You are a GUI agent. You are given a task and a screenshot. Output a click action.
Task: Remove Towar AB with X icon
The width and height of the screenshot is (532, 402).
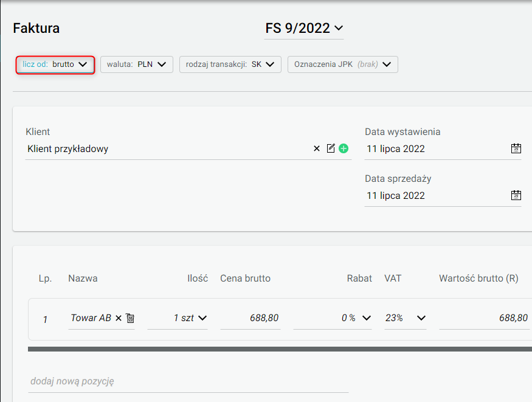coord(119,318)
